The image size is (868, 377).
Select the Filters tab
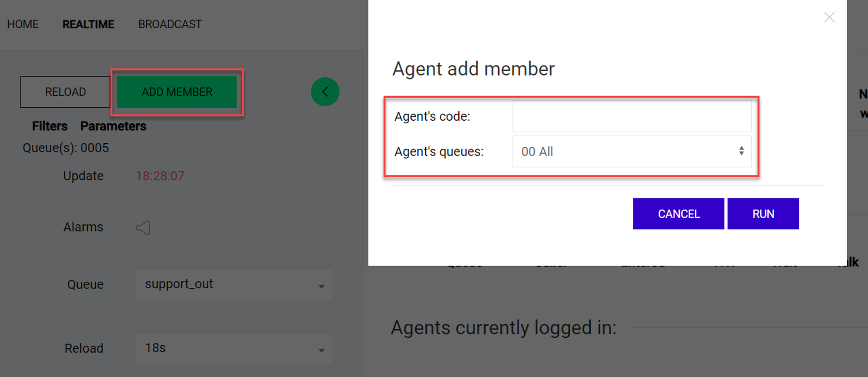49,126
